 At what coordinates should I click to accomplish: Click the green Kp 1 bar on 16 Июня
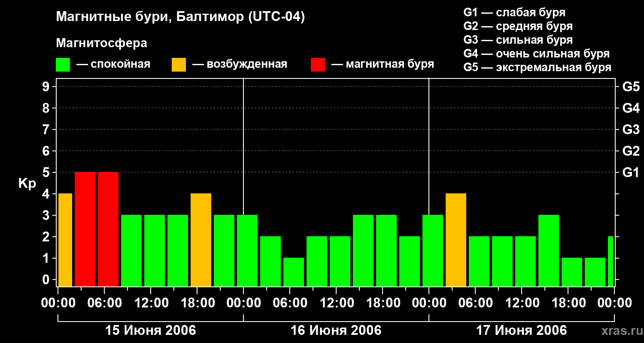coord(294,272)
